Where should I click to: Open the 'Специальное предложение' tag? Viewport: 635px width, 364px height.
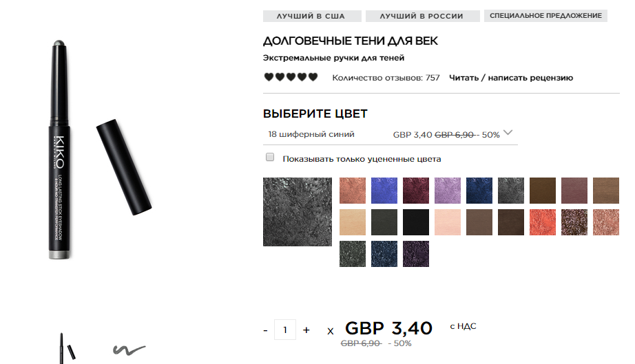[x=545, y=16]
